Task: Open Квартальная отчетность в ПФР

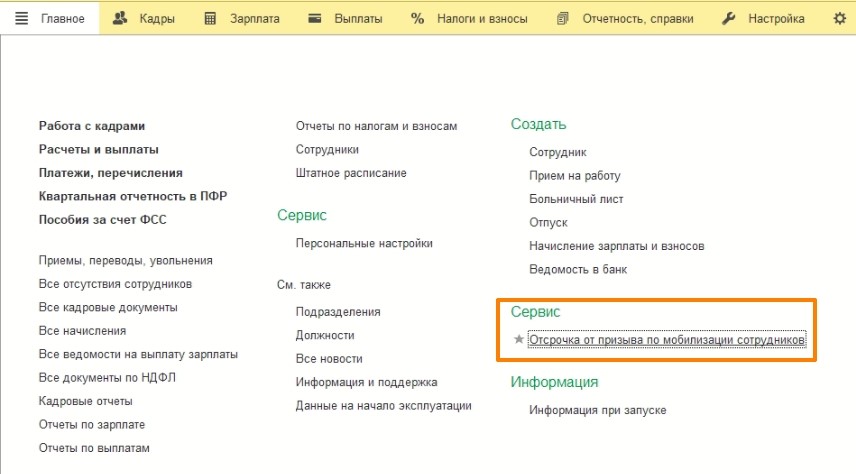Action: 133,196
